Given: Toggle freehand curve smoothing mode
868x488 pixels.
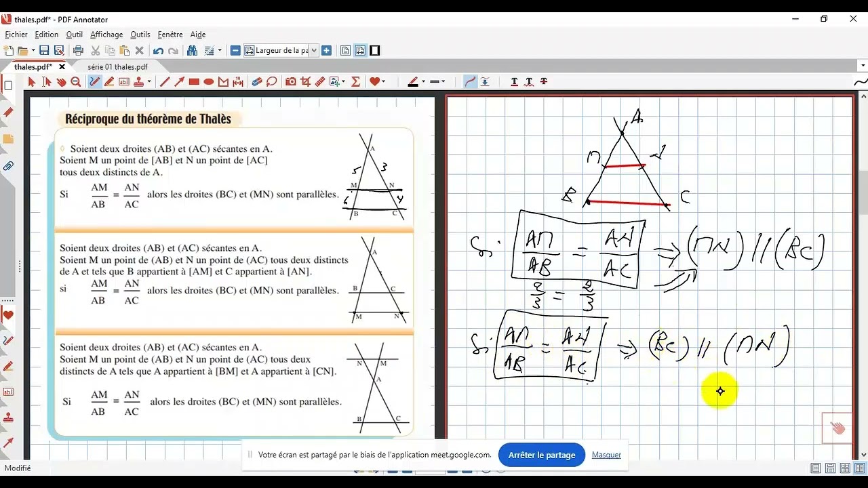Looking at the screenshot, I should pos(470,82).
